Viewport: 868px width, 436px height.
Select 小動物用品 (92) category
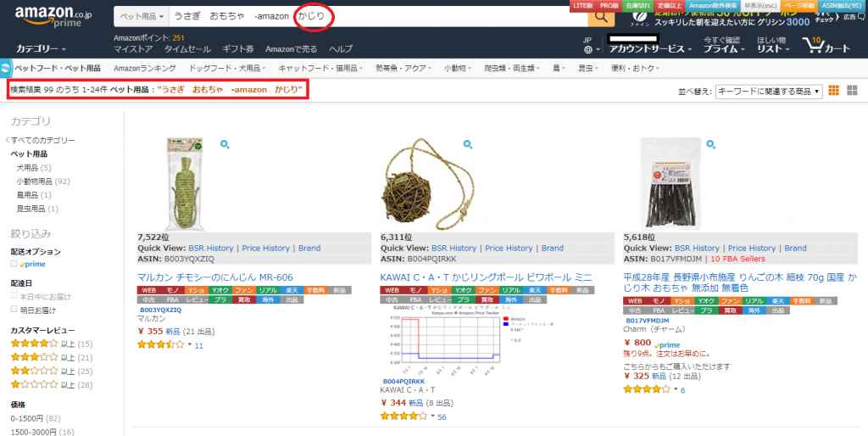click(x=43, y=182)
